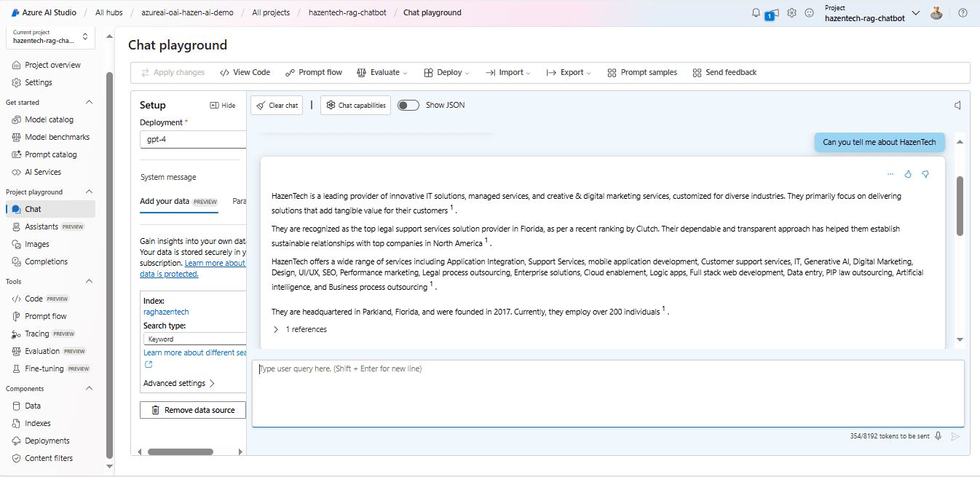
Task: Click the smiley feedback icon
Action: 809,13
